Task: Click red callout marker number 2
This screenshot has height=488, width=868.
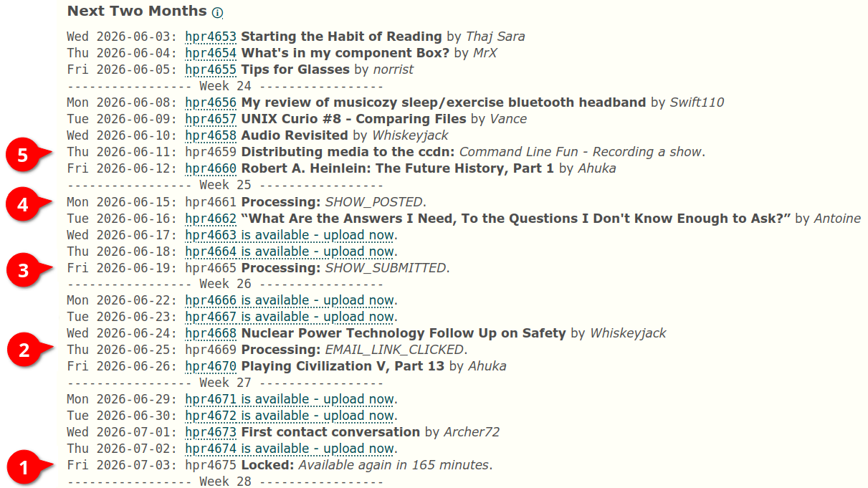Action: (x=23, y=350)
